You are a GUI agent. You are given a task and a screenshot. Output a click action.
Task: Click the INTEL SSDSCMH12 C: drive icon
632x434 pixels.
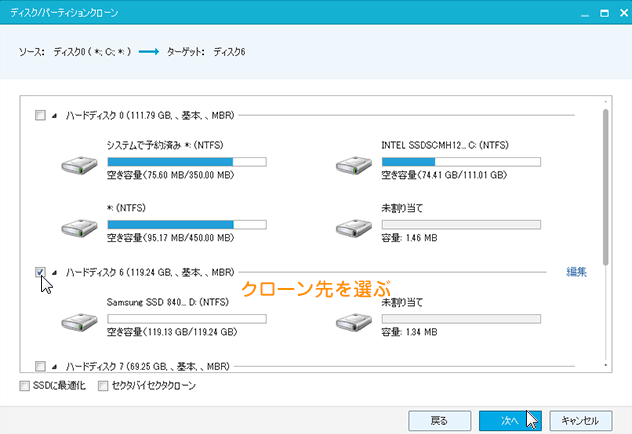point(354,165)
